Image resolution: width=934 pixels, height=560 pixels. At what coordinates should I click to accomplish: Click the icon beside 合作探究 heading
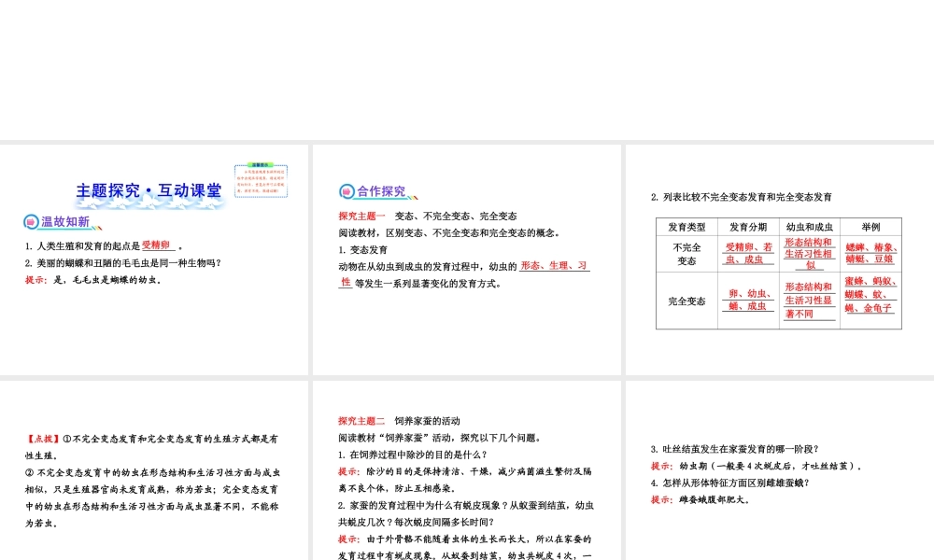[347, 191]
